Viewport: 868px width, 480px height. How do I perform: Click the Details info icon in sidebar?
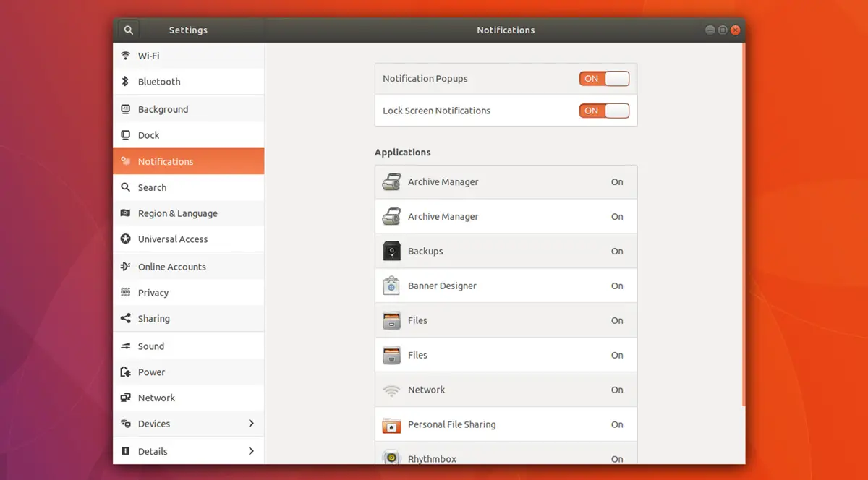[x=125, y=451]
